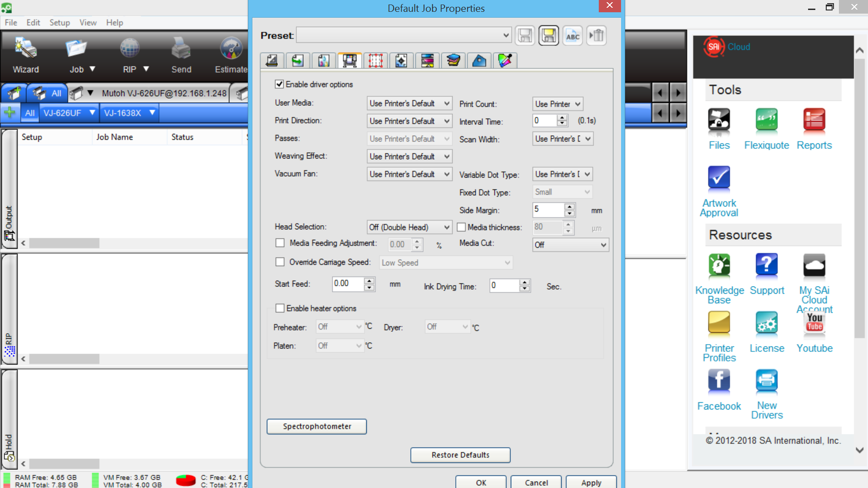Open the Color mapping eyedropper tab icon
The height and width of the screenshot is (488, 868).
click(505, 60)
